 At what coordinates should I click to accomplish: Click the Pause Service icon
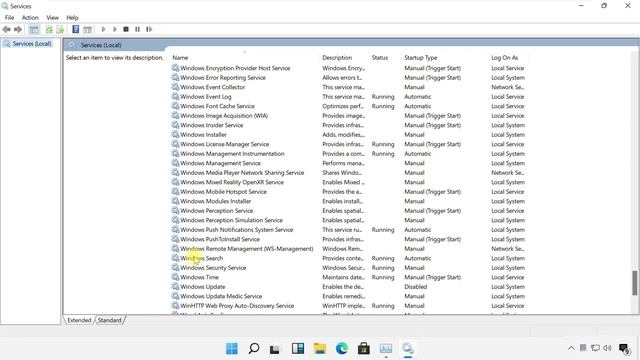coord(138,29)
